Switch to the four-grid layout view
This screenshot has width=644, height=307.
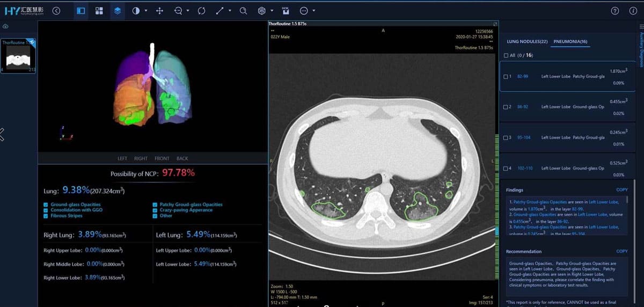pyautogui.click(x=99, y=11)
